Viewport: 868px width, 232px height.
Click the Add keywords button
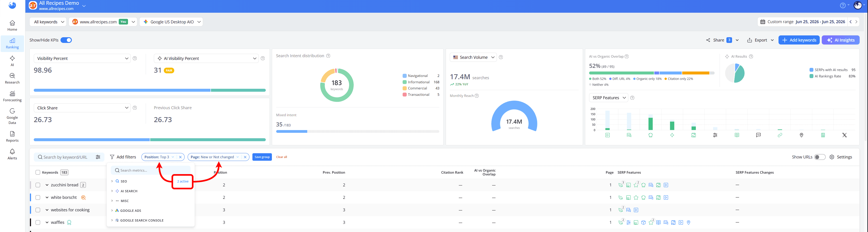pyautogui.click(x=799, y=40)
